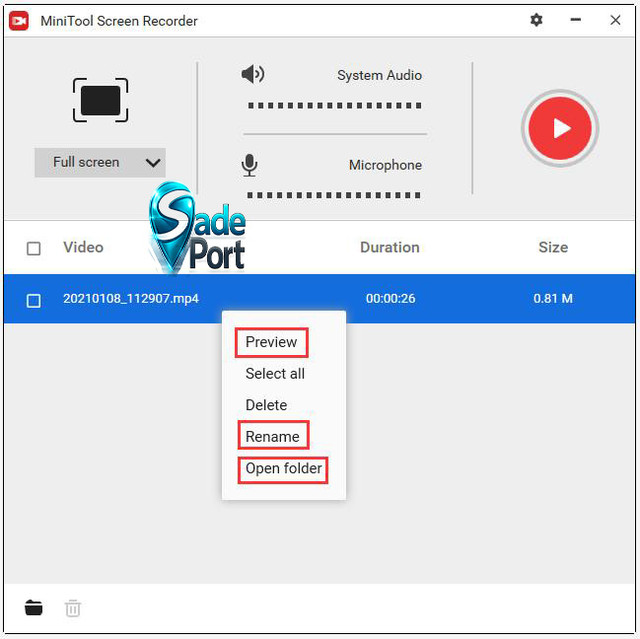Click the file name 20210108_112907.mp4
640x639 pixels.
click(131, 299)
